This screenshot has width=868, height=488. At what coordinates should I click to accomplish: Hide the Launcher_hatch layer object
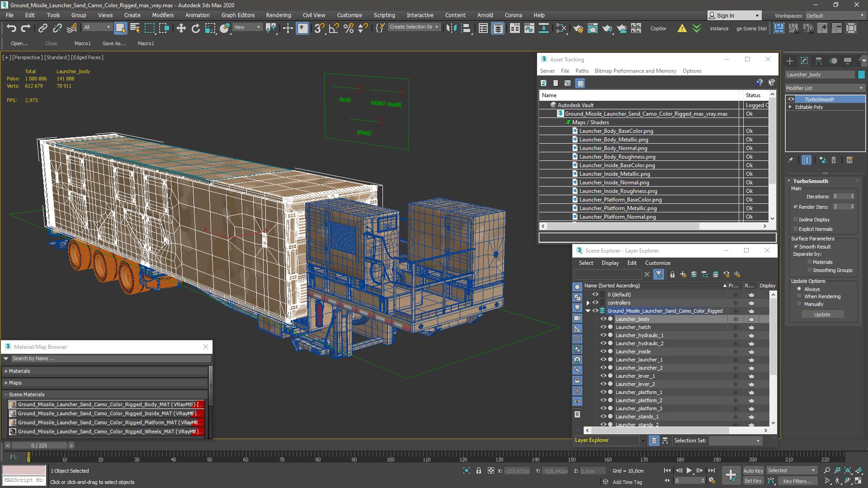click(x=603, y=327)
